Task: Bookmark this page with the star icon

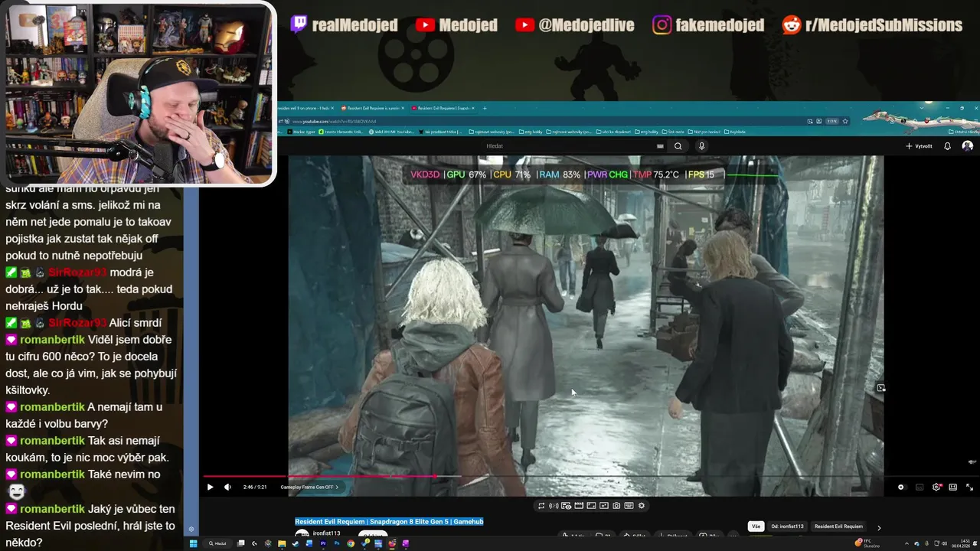Action: coord(845,121)
